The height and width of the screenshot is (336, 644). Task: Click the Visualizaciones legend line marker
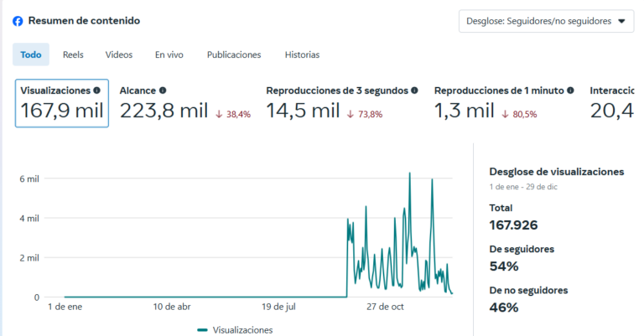(x=202, y=330)
